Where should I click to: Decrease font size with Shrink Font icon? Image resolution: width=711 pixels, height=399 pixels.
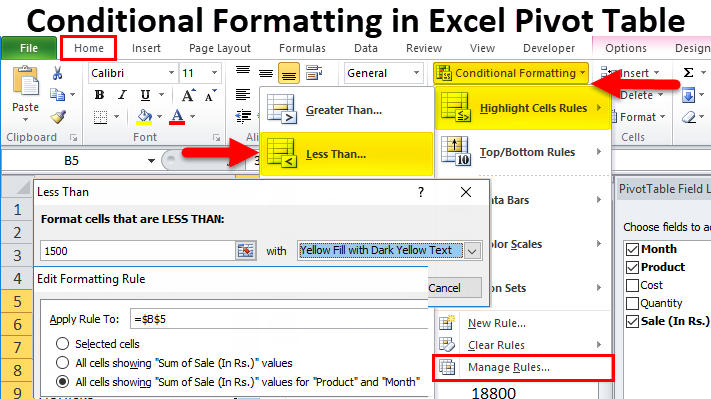210,96
